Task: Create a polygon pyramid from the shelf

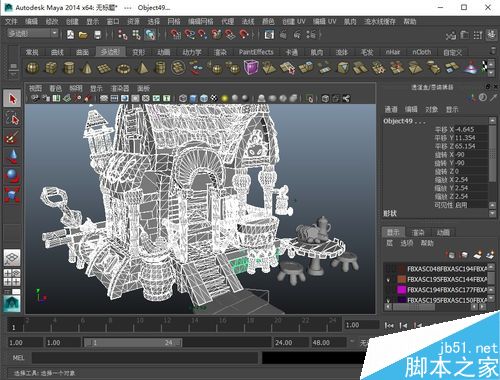Action: point(142,68)
